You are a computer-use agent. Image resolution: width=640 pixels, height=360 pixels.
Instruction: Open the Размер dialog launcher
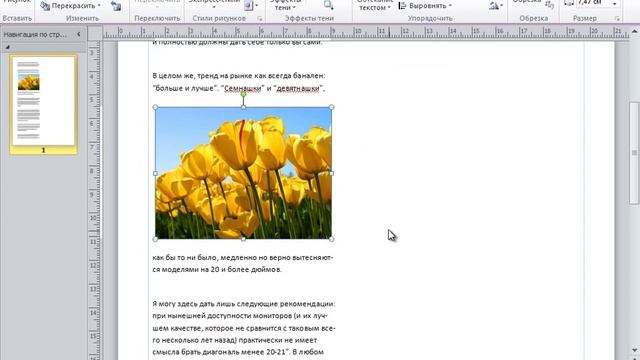click(617, 19)
